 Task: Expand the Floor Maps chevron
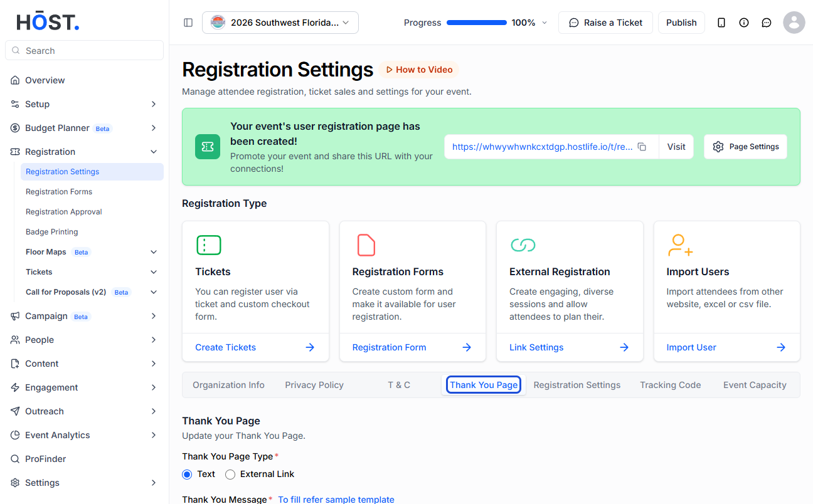click(x=154, y=252)
